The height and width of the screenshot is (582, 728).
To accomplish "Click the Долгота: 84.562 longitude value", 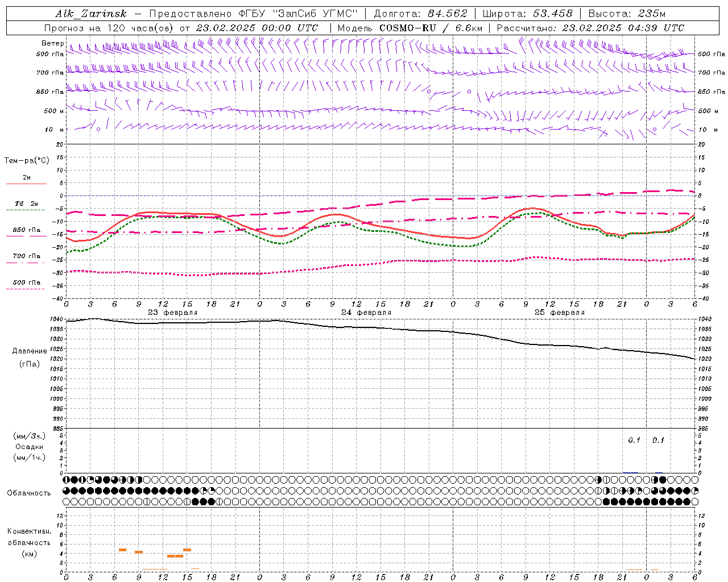I will click(420, 14).
